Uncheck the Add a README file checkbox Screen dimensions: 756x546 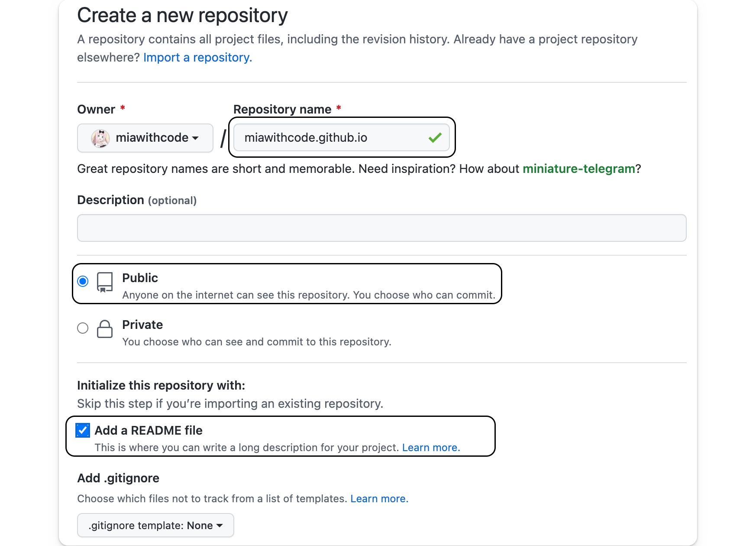click(83, 430)
